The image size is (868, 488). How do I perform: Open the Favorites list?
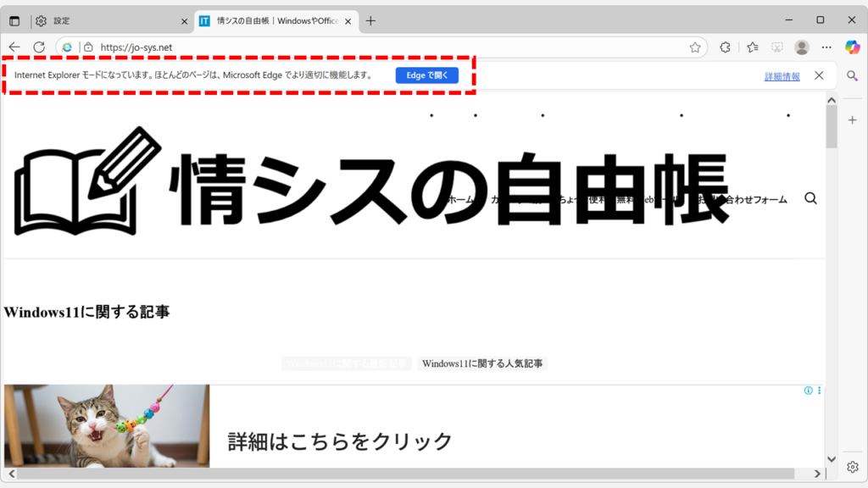(x=752, y=48)
